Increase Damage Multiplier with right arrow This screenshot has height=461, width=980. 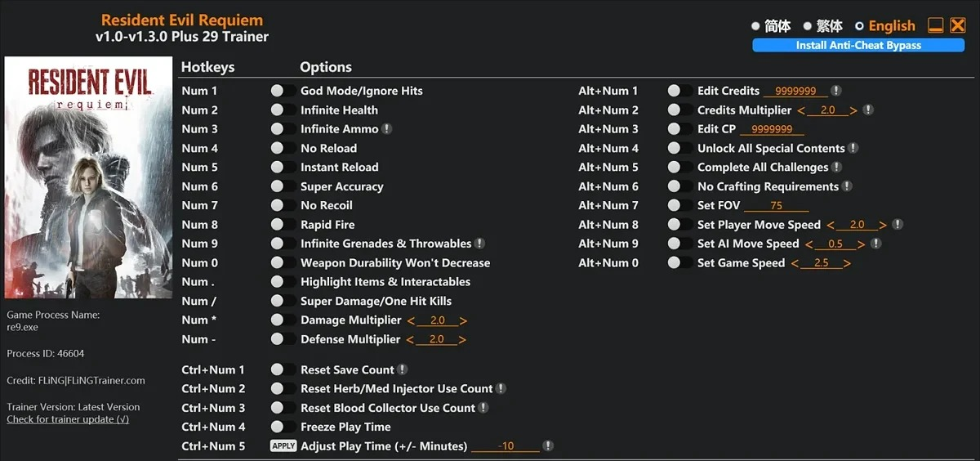tap(463, 320)
